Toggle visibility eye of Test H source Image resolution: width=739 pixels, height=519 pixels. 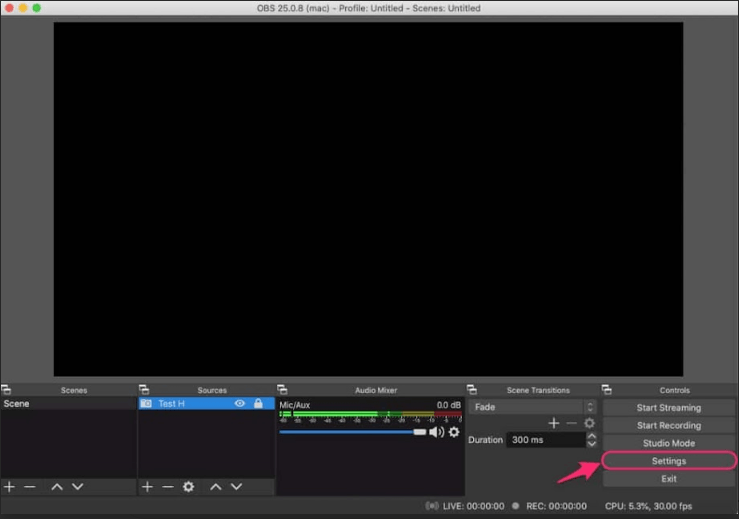point(239,404)
